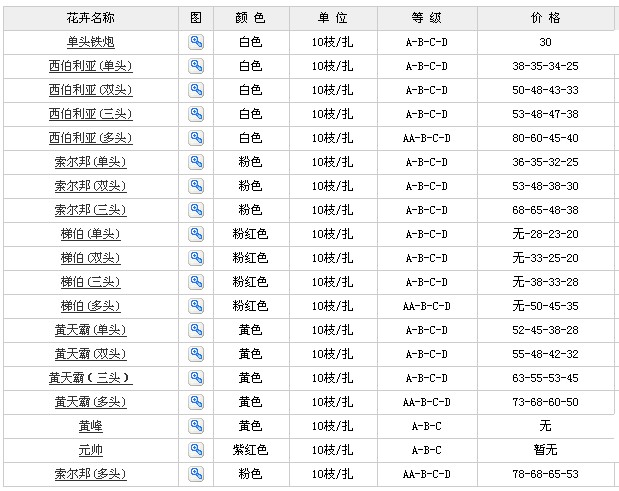Open image icon for 单头铁炮 row
619x491 pixels.
coord(196,42)
